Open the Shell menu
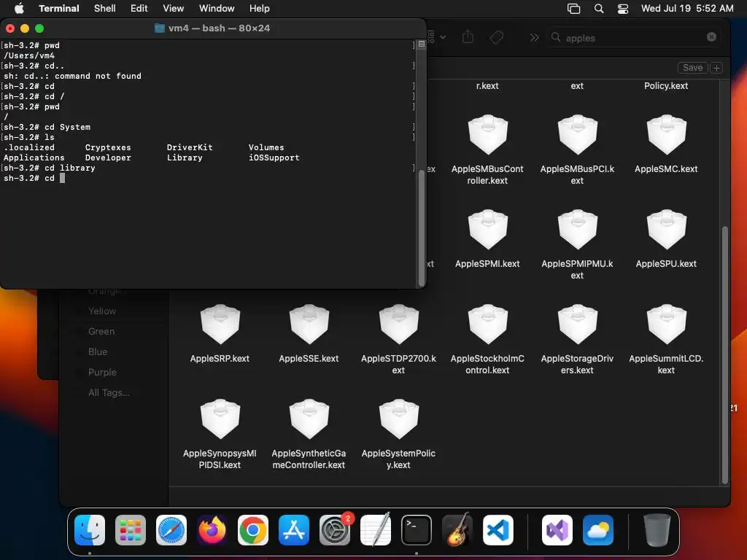Image resolution: width=747 pixels, height=560 pixels. click(104, 8)
